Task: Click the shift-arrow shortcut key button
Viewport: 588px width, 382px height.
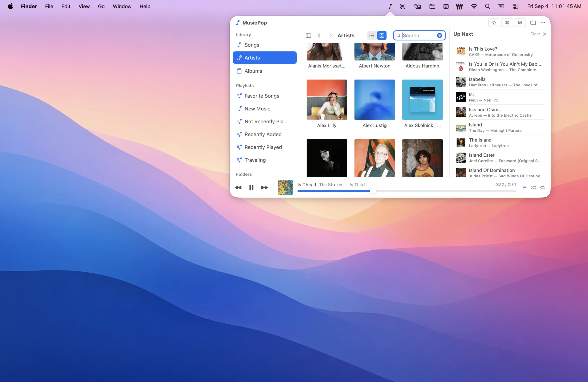Action: coord(494,23)
